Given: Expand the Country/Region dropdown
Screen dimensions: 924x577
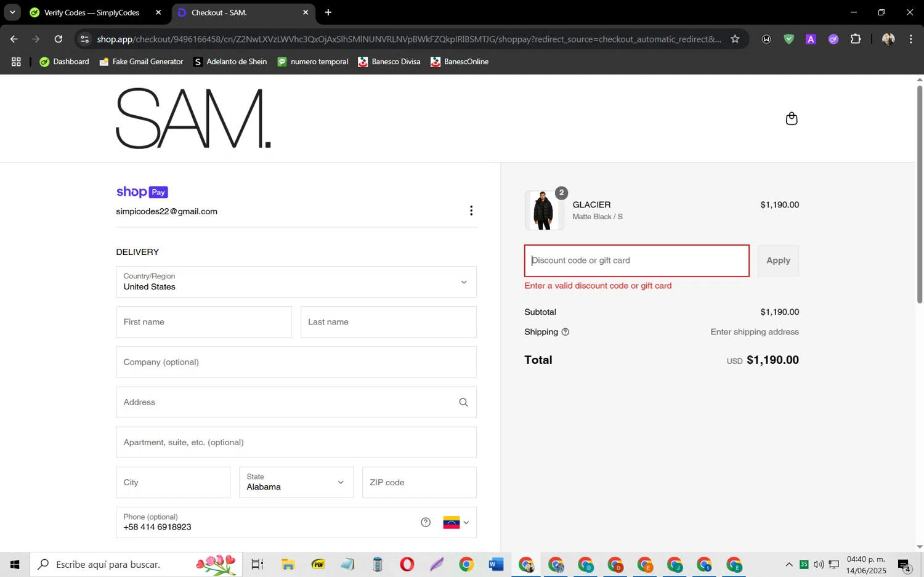Looking at the screenshot, I should click(x=296, y=282).
